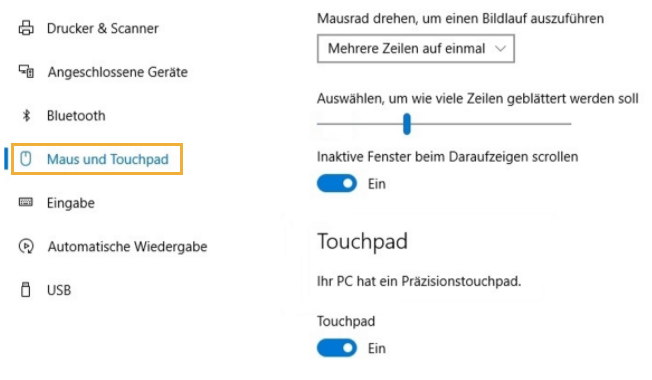Open the Eingabe settings page

pyautogui.click(x=71, y=203)
